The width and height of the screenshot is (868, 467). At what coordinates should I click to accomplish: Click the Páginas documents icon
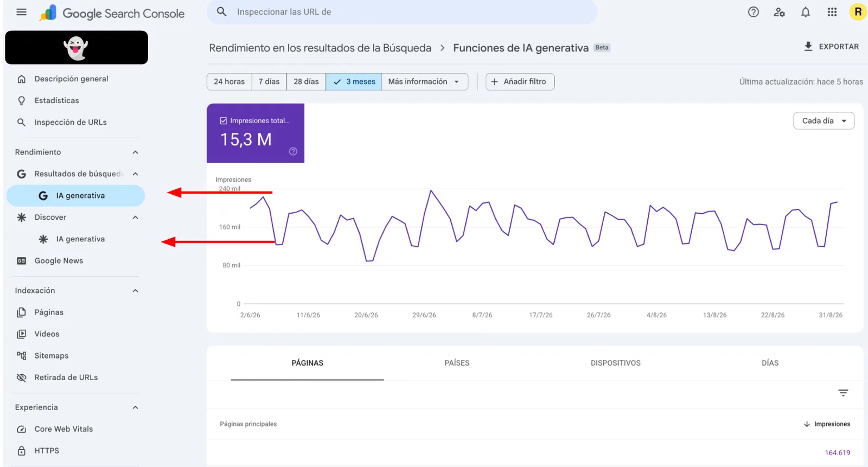(22, 312)
